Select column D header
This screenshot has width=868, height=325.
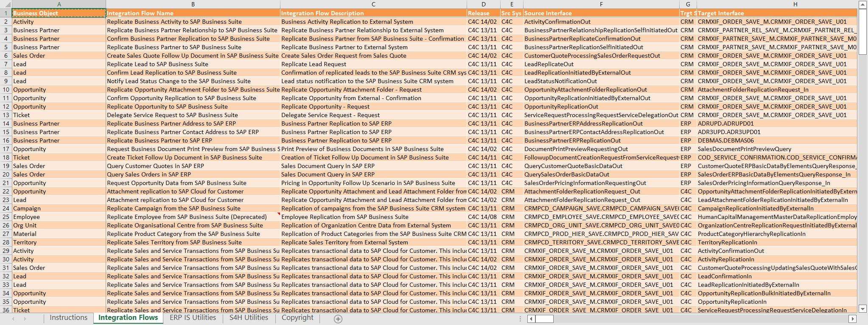coord(483,4)
